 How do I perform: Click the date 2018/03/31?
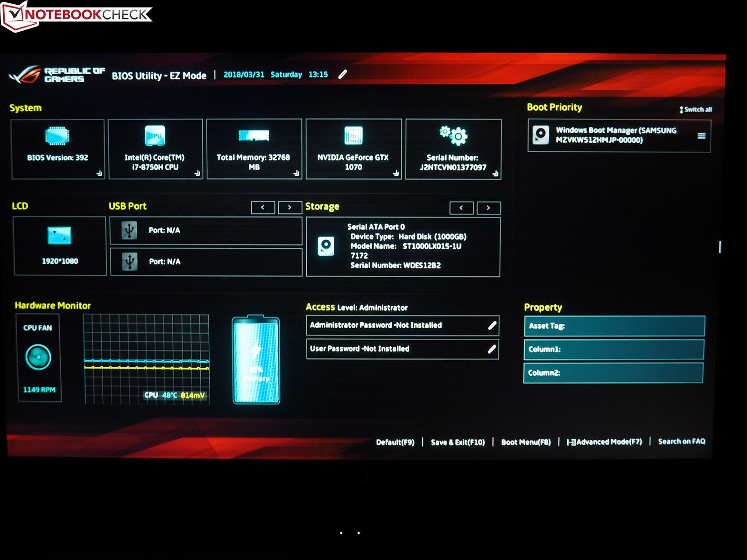coord(244,75)
